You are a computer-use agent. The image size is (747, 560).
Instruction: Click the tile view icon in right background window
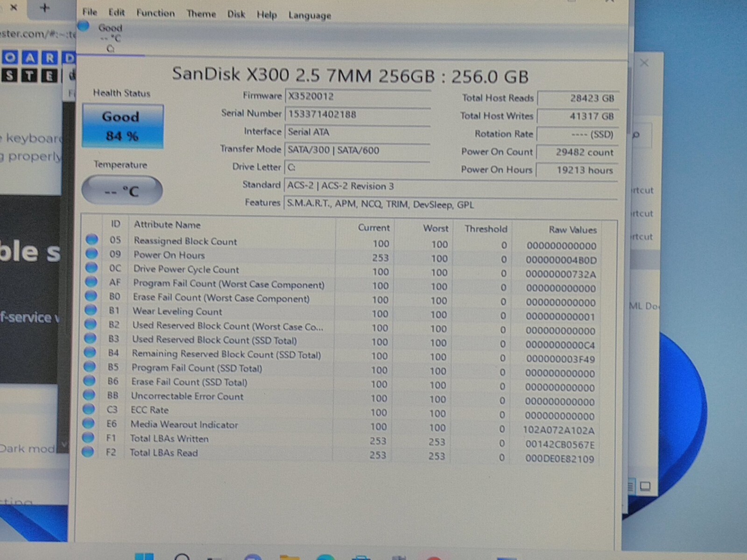[x=645, y=486]
